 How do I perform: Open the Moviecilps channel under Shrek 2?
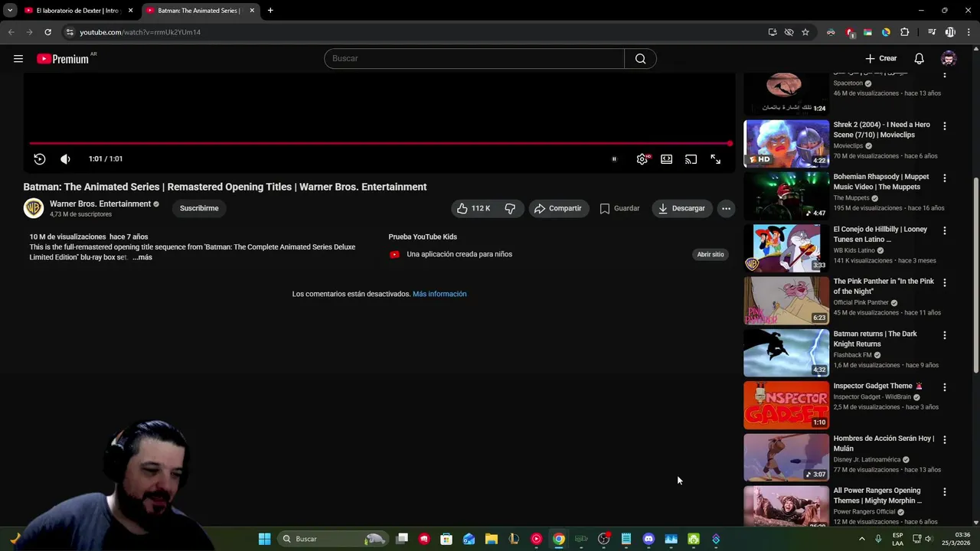(x=848, y=146)
